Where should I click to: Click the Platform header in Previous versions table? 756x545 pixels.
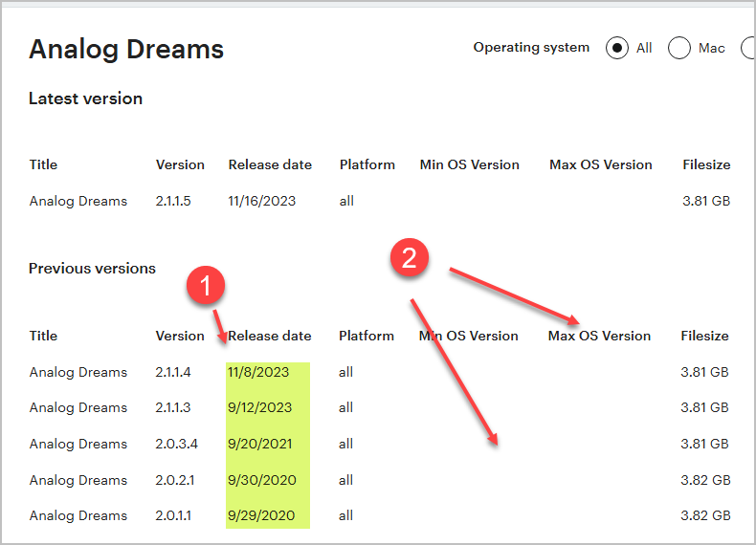(367, 336)
